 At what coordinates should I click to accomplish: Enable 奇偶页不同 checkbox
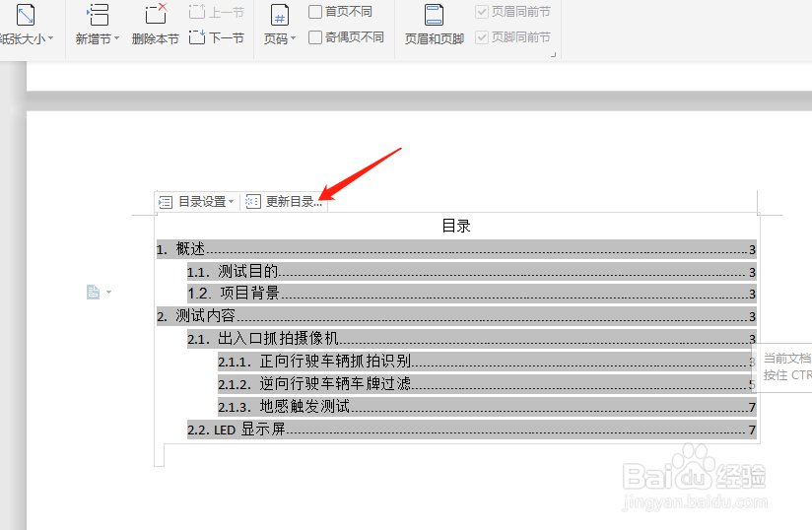[315, 37]
